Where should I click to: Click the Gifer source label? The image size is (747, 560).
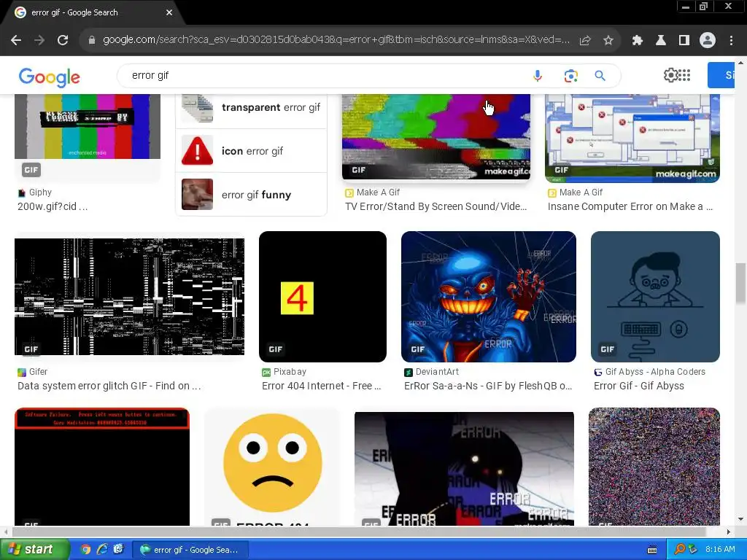click(38, 372)
